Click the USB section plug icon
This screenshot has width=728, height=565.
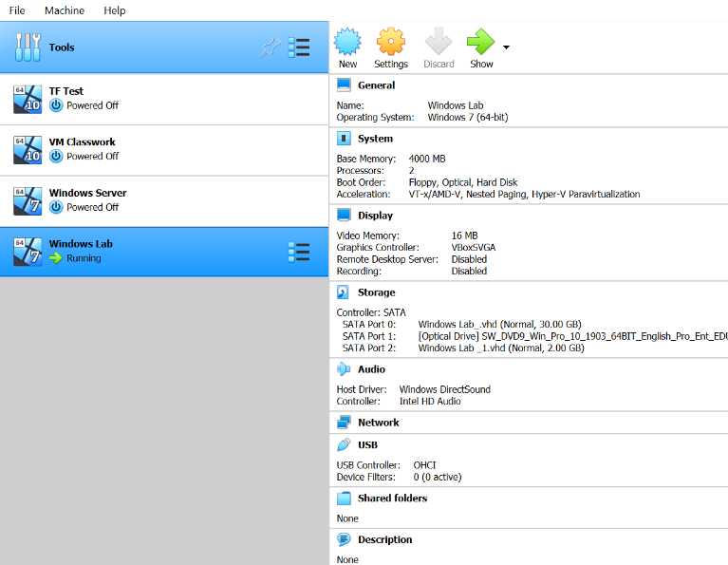click(x=344, y=444)
